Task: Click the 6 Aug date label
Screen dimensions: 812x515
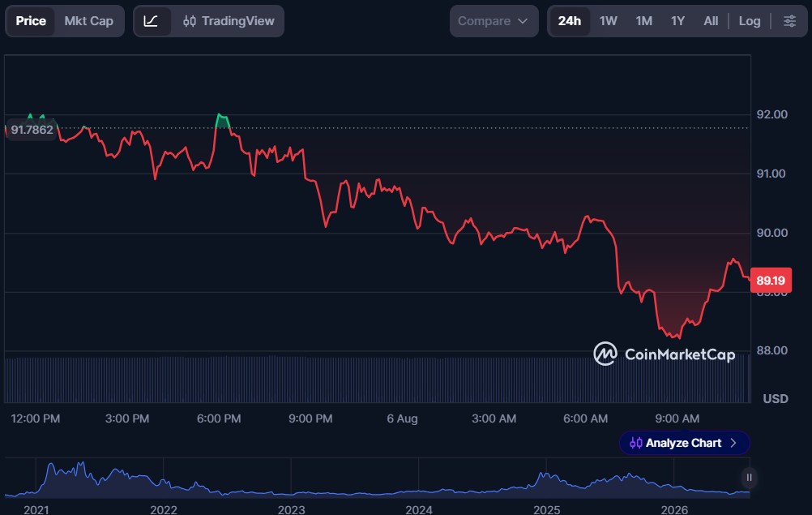Action: click(402, 418)
